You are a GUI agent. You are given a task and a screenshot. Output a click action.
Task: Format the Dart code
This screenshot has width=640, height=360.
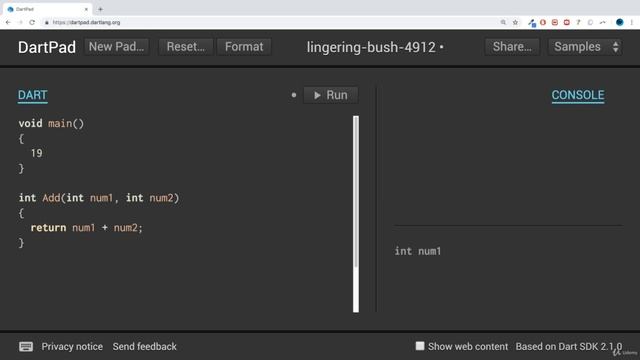(244, 47)
